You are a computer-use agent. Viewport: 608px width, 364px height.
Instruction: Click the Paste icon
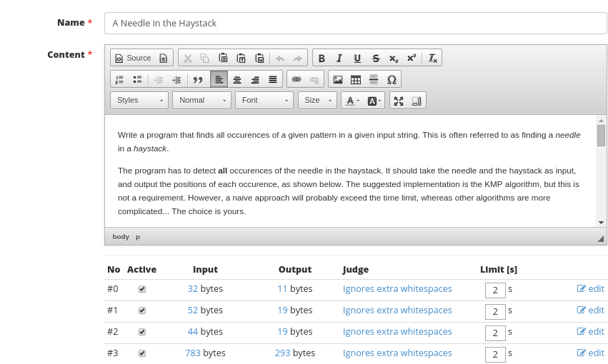[223, 58]
